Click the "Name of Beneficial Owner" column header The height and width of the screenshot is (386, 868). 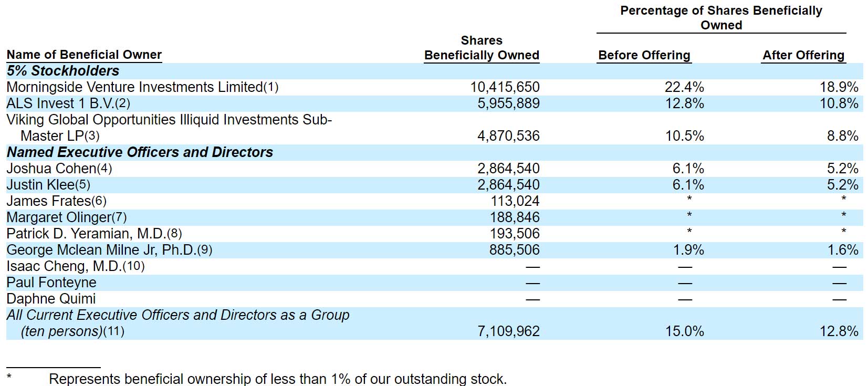(84, 55)
